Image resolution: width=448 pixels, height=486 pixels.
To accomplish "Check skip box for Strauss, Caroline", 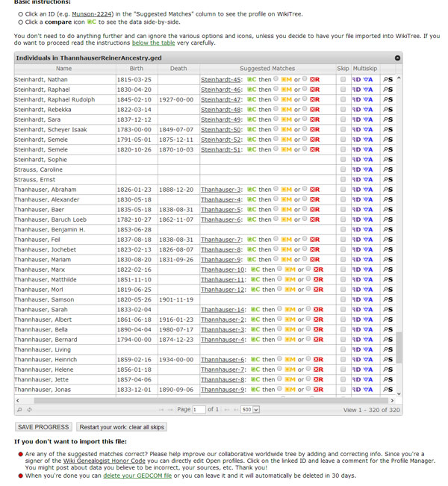I will click(343, 169).
